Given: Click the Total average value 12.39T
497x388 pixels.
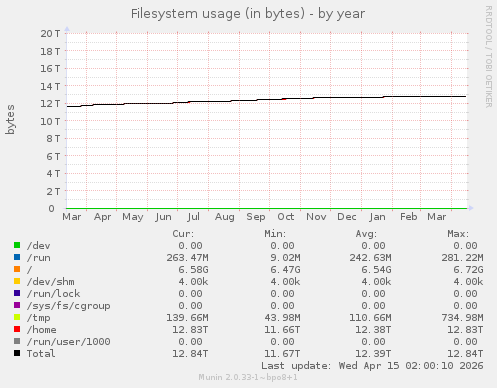Looking at the screenshot, I should click(373, 354).
